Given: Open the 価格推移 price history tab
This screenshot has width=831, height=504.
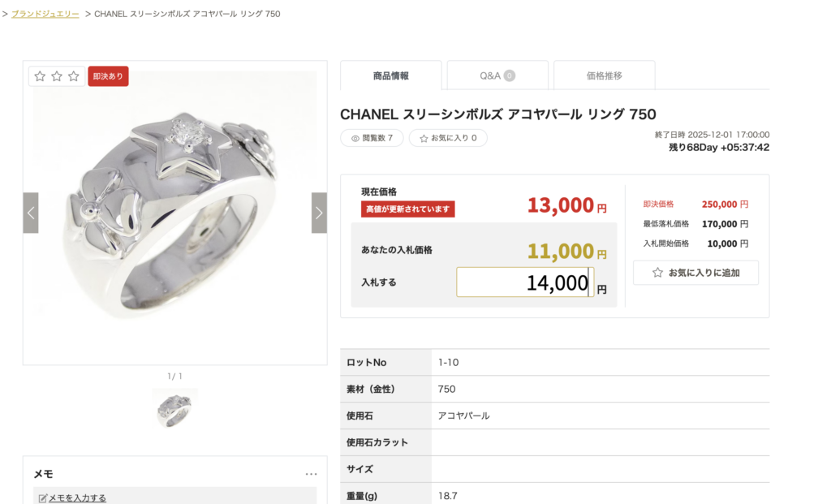Looking at the screenshot, I should pyautogui.click(x=604, y=75).
